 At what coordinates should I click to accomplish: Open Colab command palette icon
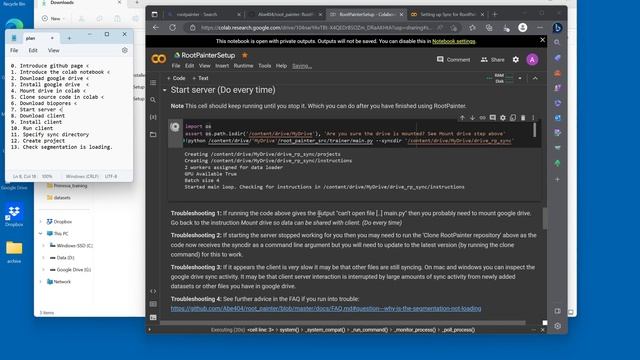[153, 304]
